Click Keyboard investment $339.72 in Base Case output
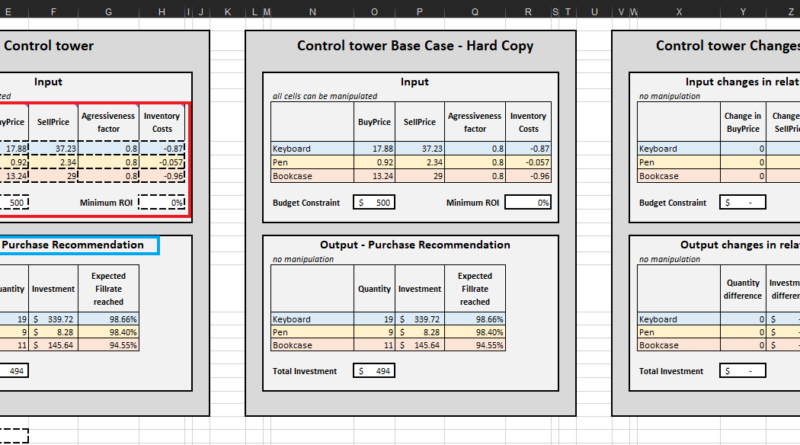Viewport: 800px width, 445px height. coord(419,319)
